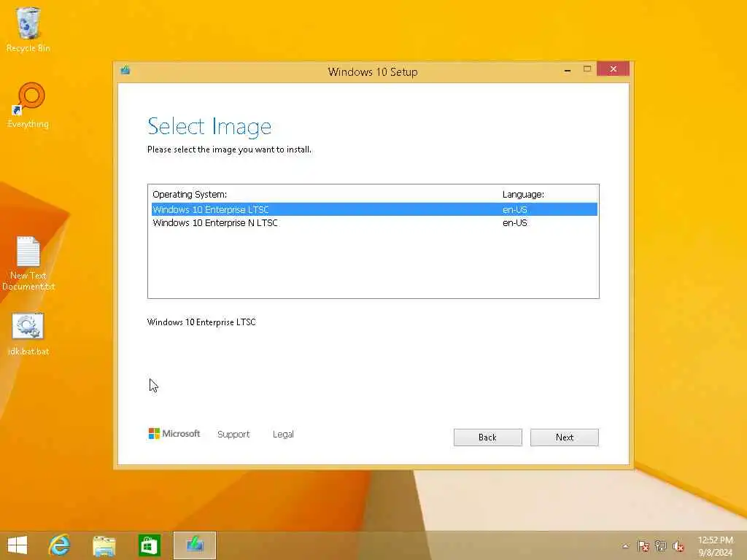747x560 pixels.
Task: Select Windows 10 Enterprise LTSC image row
Action: coord(374,209)
